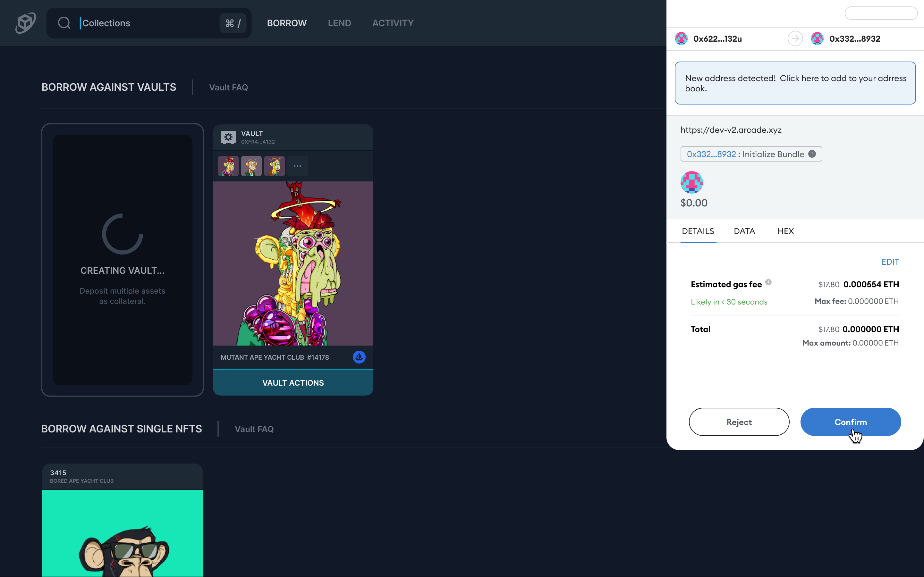The width and height of the screenshot is (924, 577).
Task: Click the Estimated gas fee info icon
Action: coord(768,282)
